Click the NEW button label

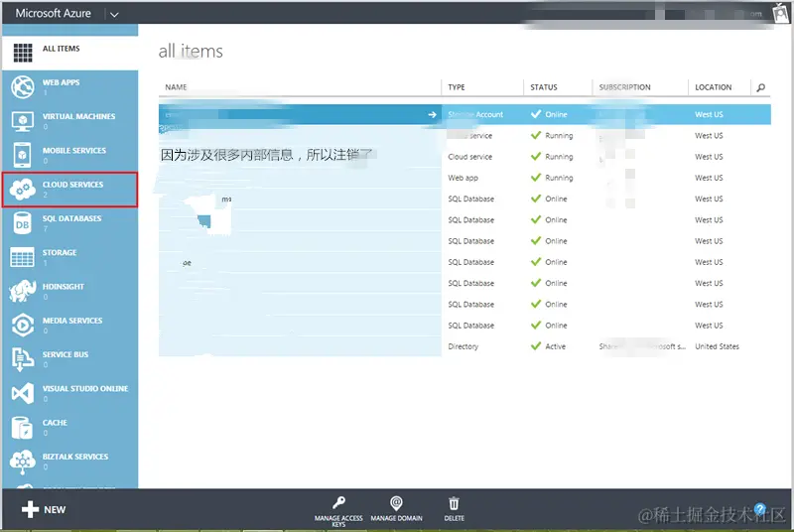tap(55, 510)
